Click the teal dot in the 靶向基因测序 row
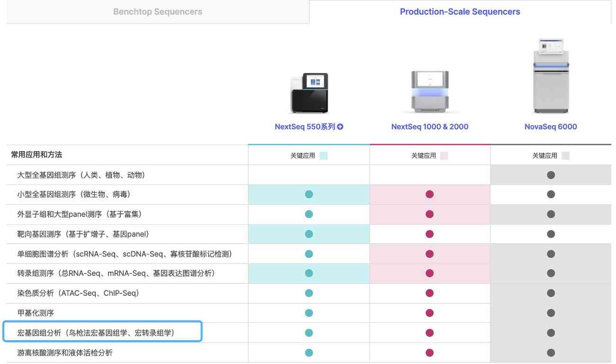The image size is (616, 364). pyautogui.click(x=309, y=234)
